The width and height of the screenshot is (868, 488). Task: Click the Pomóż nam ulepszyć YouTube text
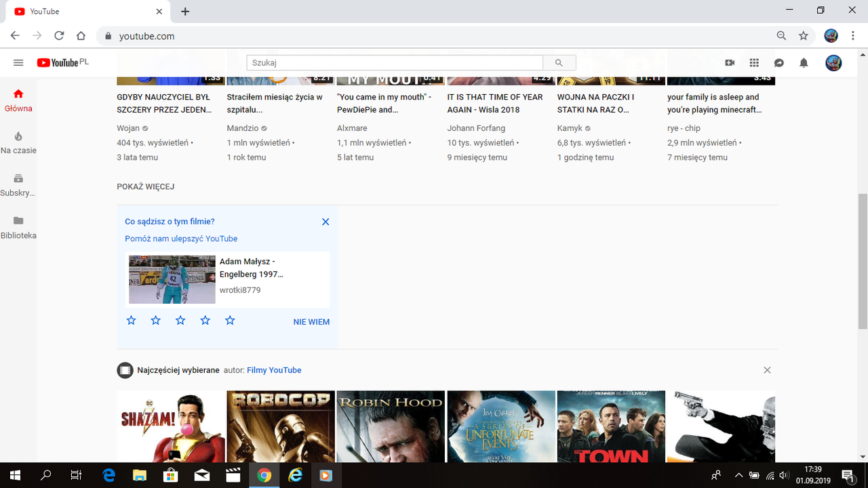181,239
